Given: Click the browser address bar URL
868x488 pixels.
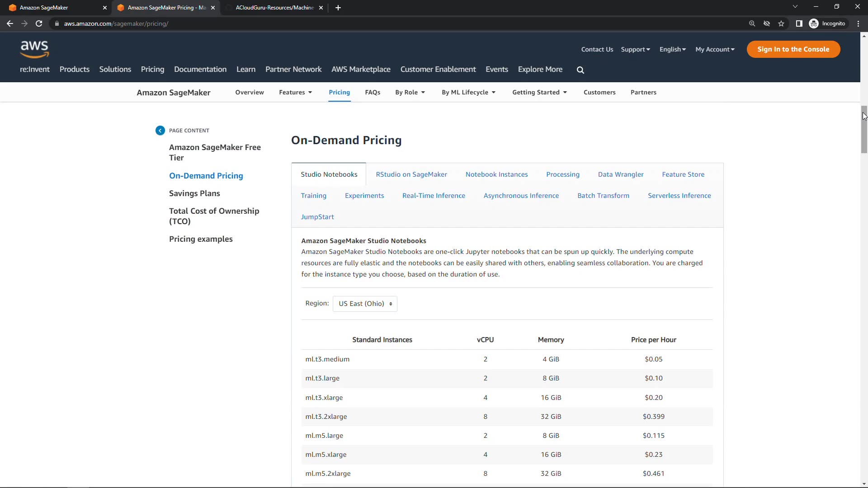Looking at the screenshot, I should click(116, 23).
